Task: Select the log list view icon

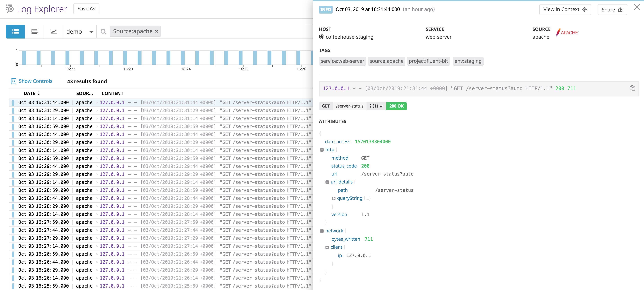Action: (x=15, y=31)
